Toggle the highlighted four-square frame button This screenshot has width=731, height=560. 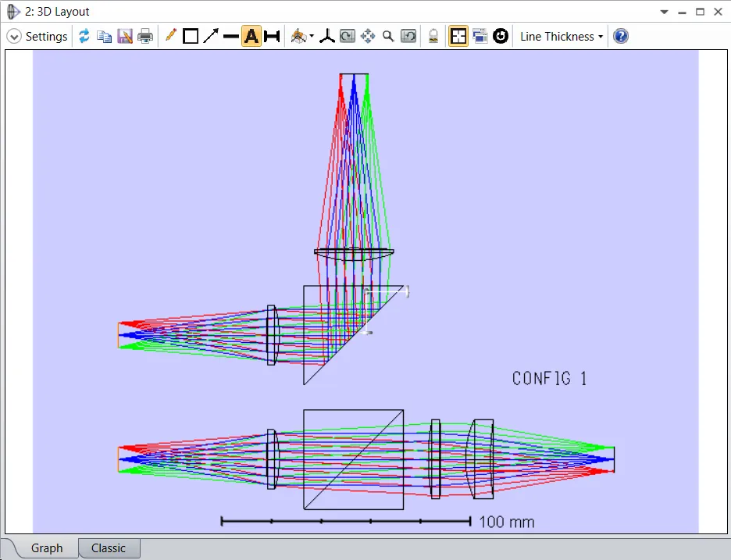point(458,37)
